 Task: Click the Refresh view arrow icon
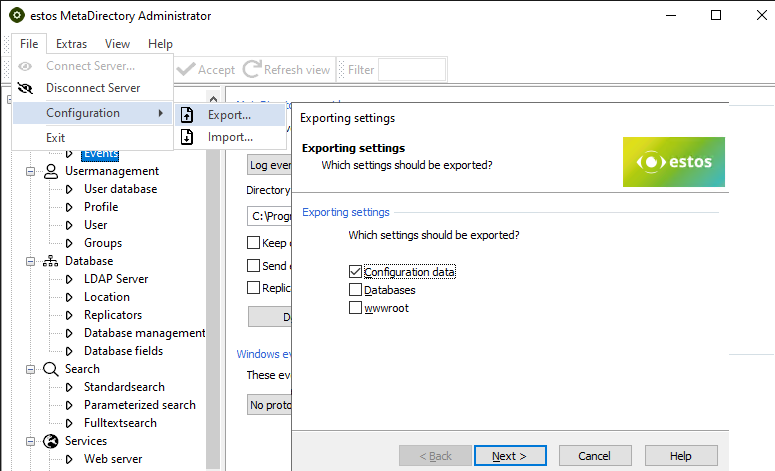[x=252, y=70]
